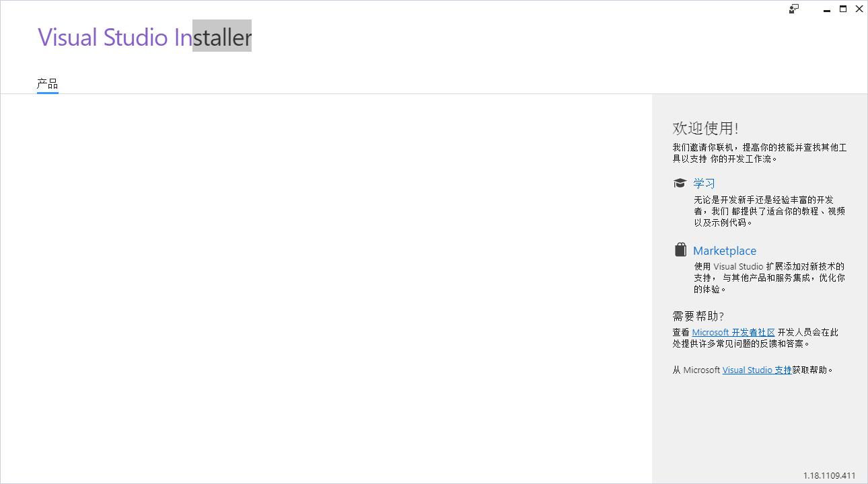Open the Microsoft 开发者社区 link
Viewport: 868px width, 484px height.
click(733, 332)
